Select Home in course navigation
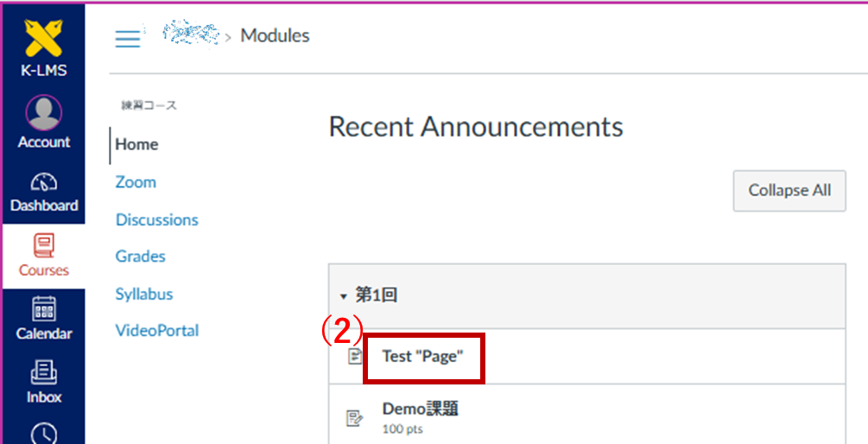The width and height of the screenshot is (868, 444). 136,144
